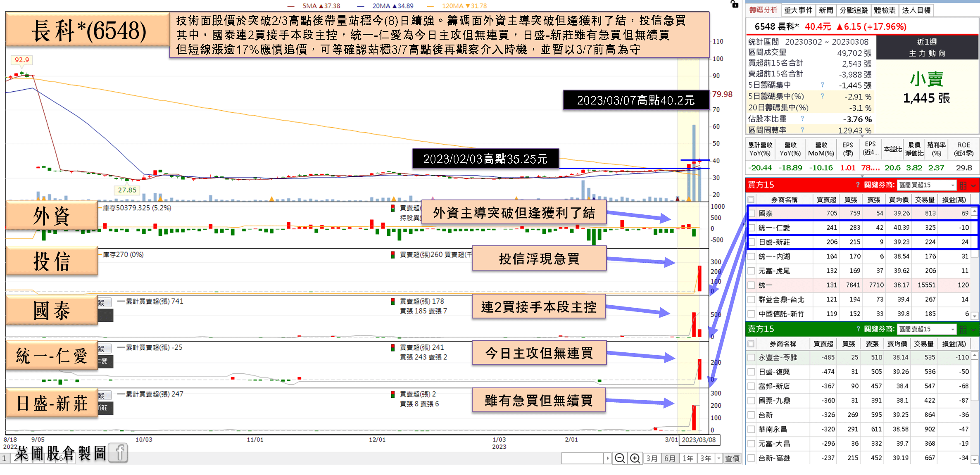Click the date input field left of zoom icons
Viewport: 980px width, 475px height.
(583, 458)
